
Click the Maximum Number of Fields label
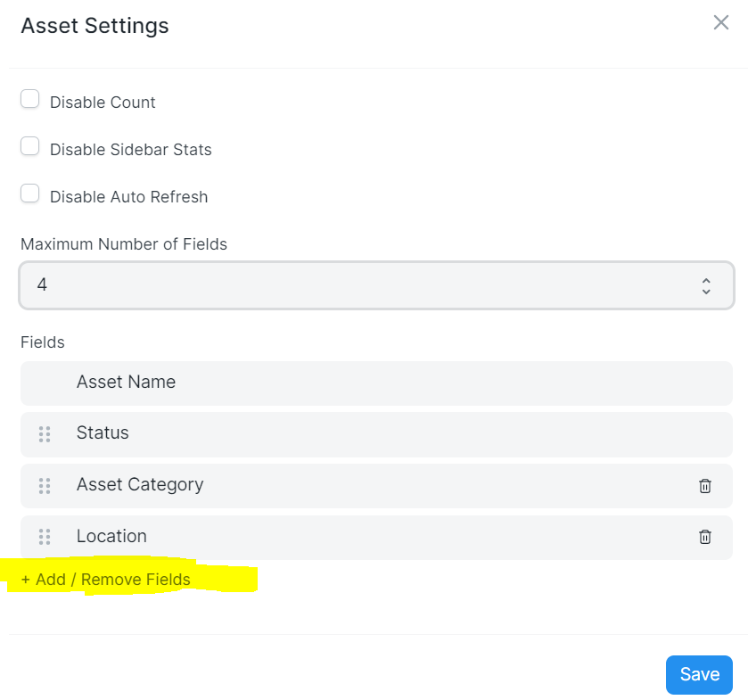124,243
